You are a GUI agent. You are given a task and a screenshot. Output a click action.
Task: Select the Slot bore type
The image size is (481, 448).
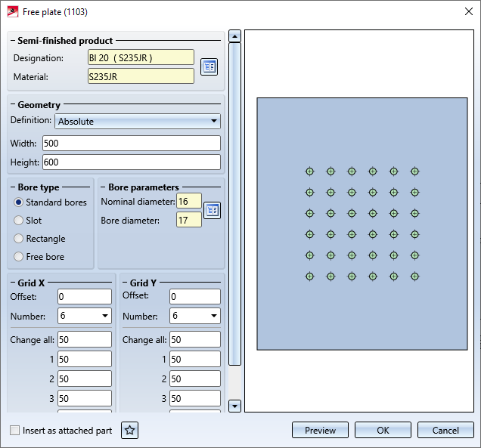(19, 221)
